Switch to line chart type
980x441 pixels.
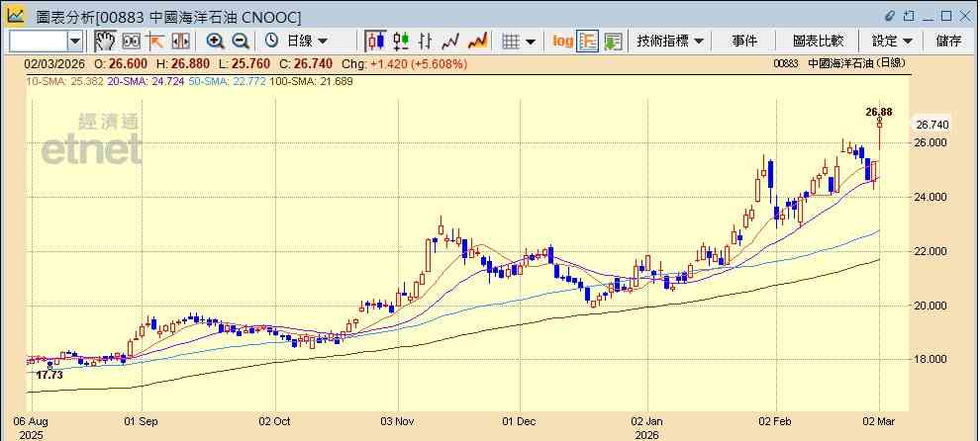tap(450, 42)
